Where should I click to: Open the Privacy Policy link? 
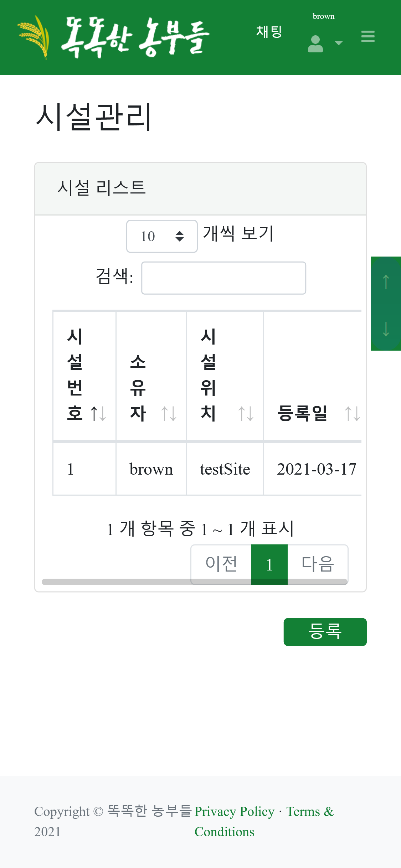pyautogui.click(x=234, y=811)
